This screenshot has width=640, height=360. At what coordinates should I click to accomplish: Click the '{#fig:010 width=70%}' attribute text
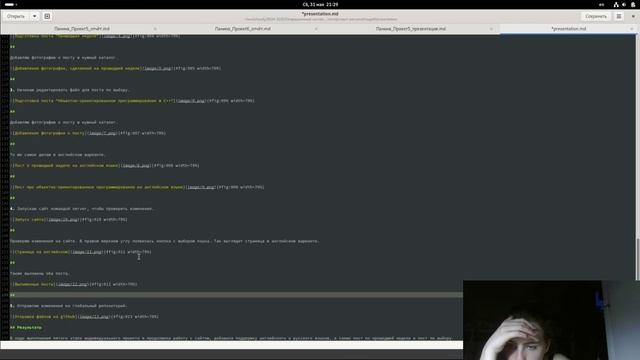coord(103,220)
